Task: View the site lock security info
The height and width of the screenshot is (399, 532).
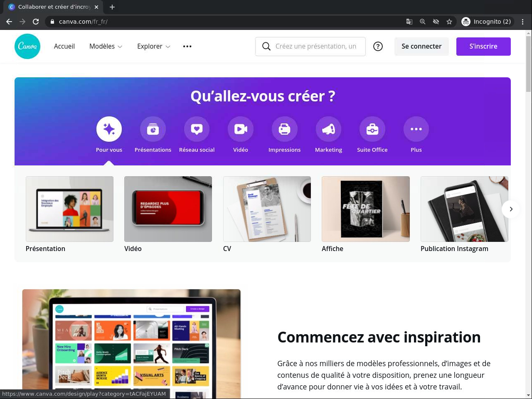Action: point(52,22)
